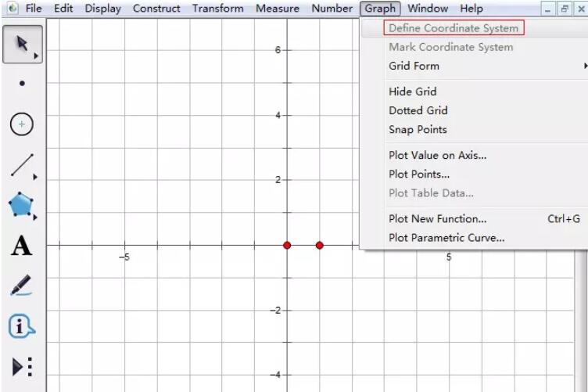The width and height of the screenshot is (588, 392).
Task: Expand Polygon tool flyout triangle
Action: pos(35,218)
